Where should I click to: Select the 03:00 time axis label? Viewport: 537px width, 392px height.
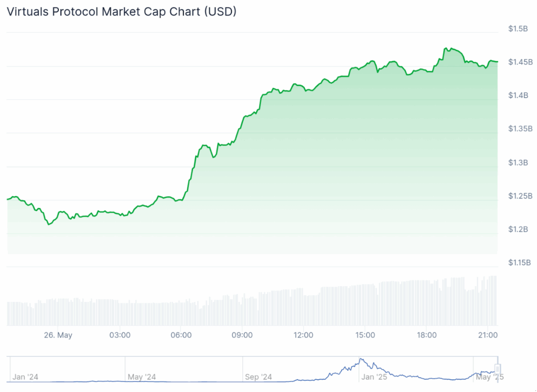point(120,335)
